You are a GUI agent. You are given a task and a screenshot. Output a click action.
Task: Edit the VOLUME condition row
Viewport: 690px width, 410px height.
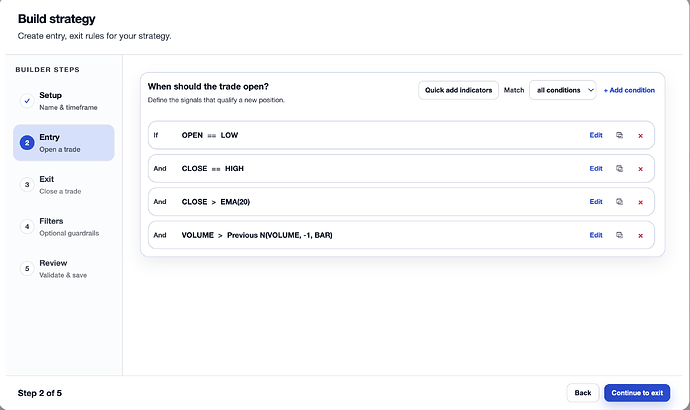pyautogui.click(x=596, y=235)
